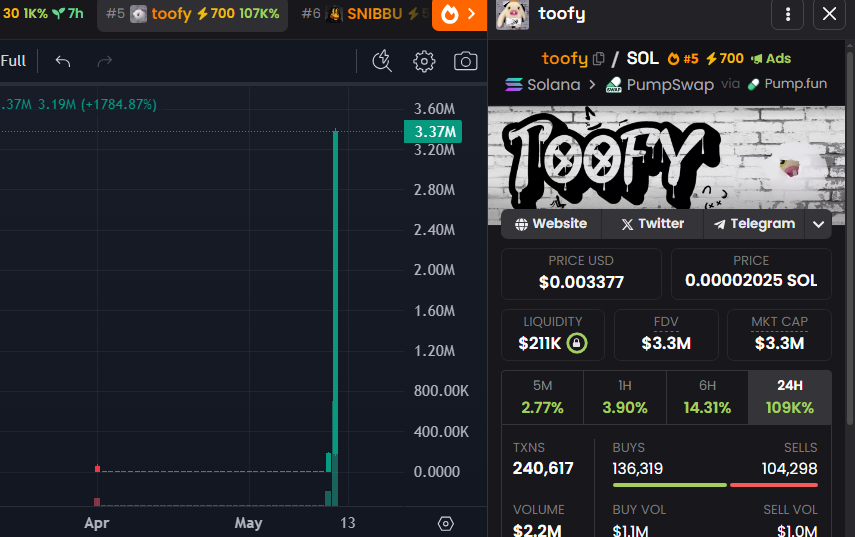This screenshot has width=855, height=537.
Task: Close the toofy pair panel
Action: [x=829, y=14]
